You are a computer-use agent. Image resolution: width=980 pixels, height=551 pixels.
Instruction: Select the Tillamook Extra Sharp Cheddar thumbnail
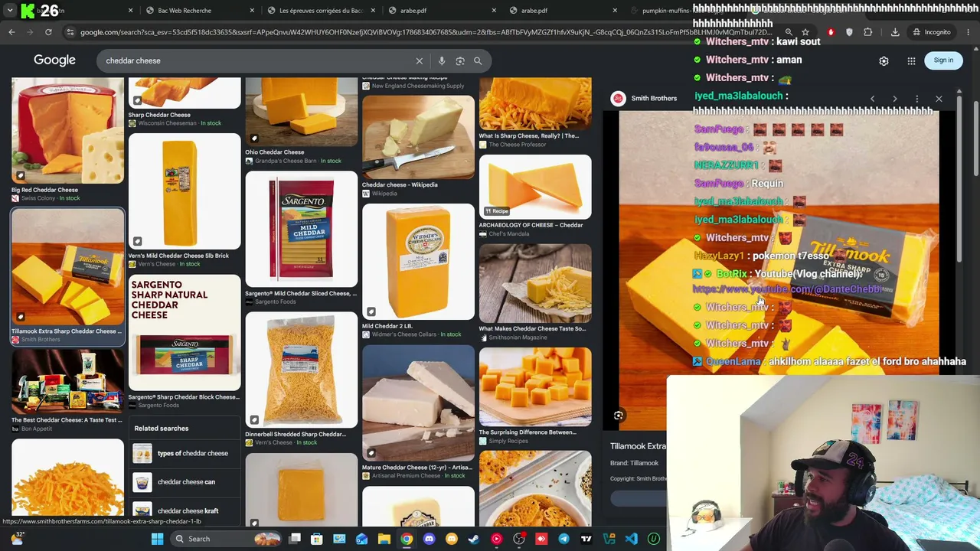pos(67,266)
